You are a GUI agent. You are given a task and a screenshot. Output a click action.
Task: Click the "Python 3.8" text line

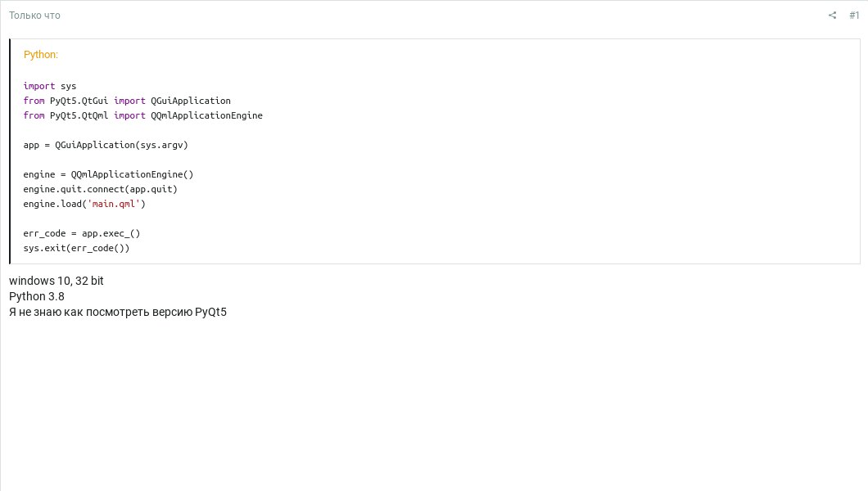[x=37, y=296]
